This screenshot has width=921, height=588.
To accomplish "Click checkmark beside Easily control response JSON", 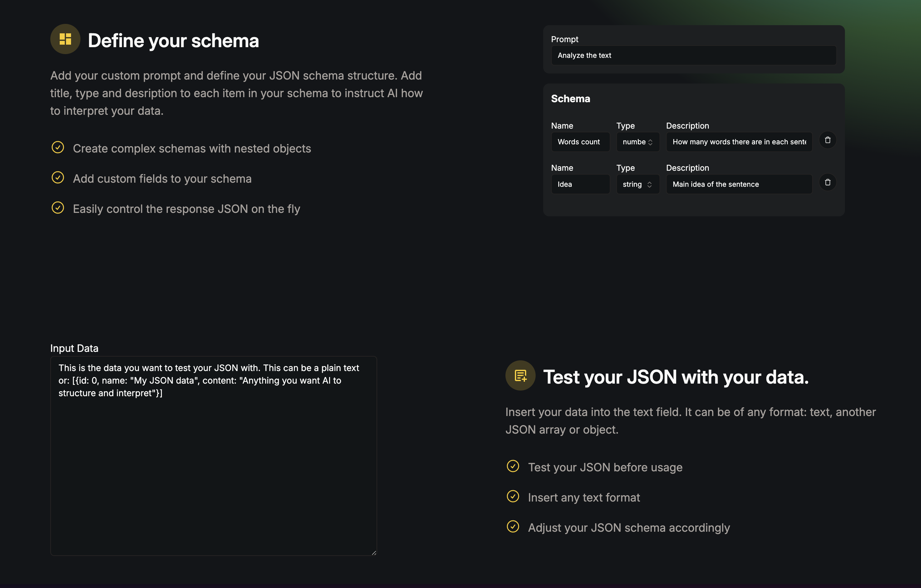I will tap(58, 208).
